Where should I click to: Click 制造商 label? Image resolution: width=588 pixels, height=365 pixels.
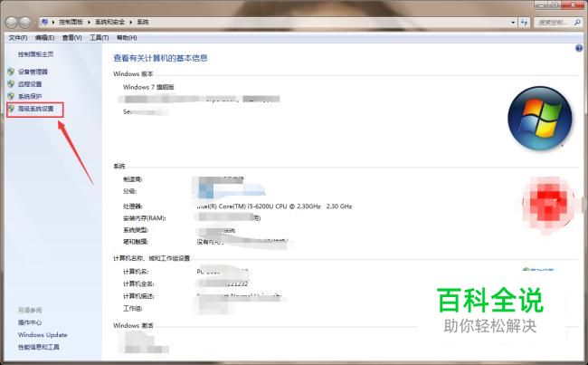tap(133, 179)
